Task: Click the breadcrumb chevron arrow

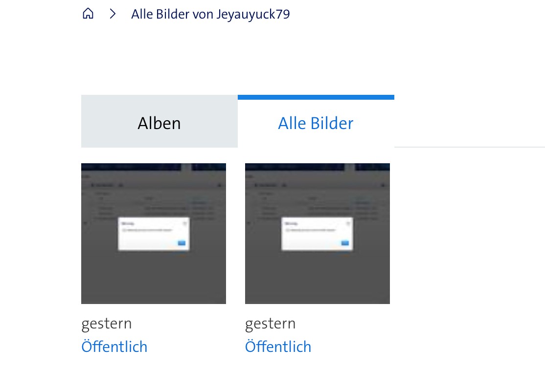Action: (x=113, y=14)
